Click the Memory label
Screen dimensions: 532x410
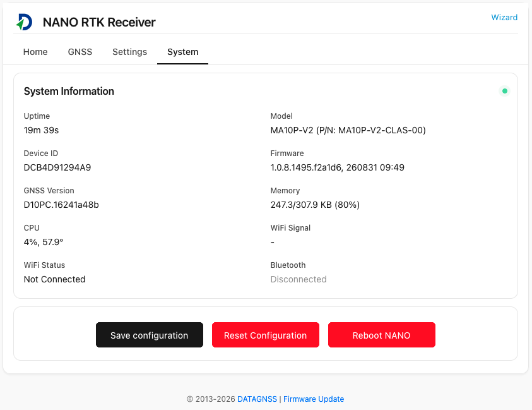[x=285, y=191]
